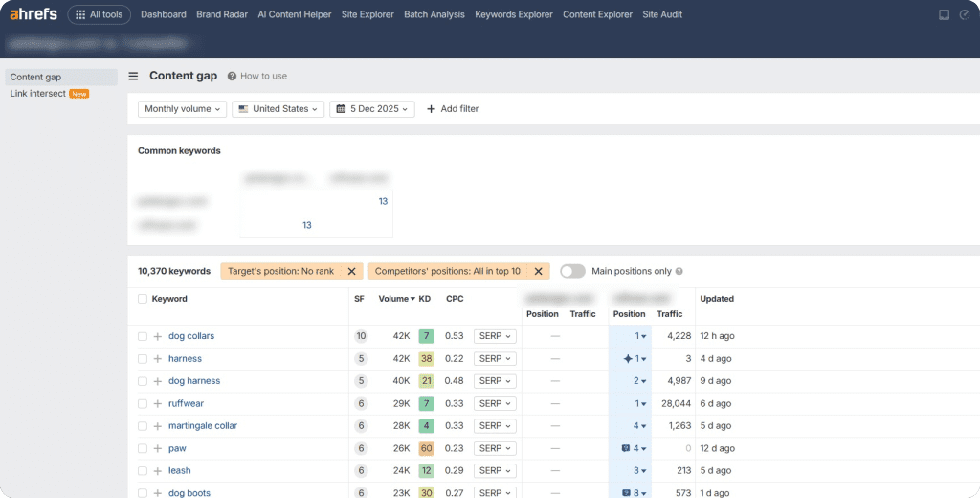Check the dog collars row checkbox
The height and width of the screenshot is (498, 980).
(143, 336)
